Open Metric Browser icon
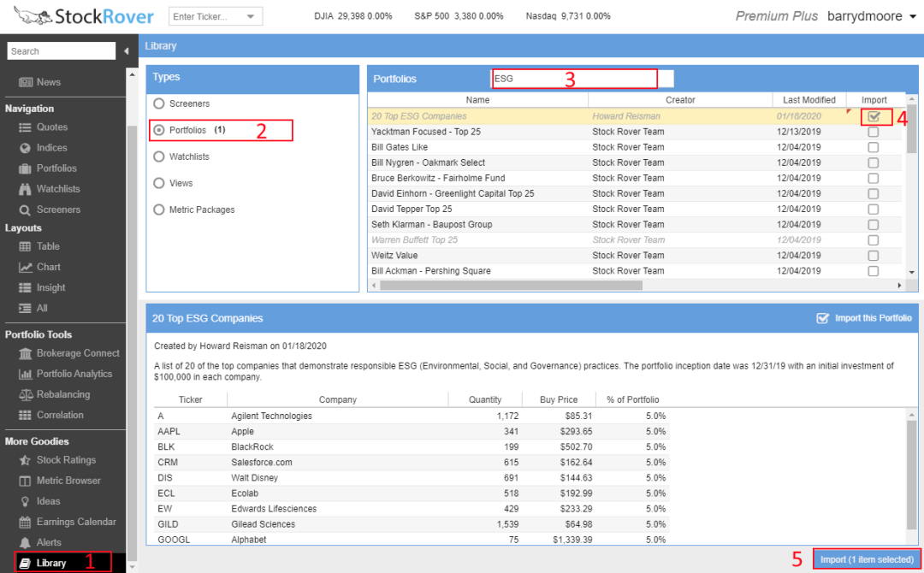Viewport: 924px width, 573px height. [25, 481]
